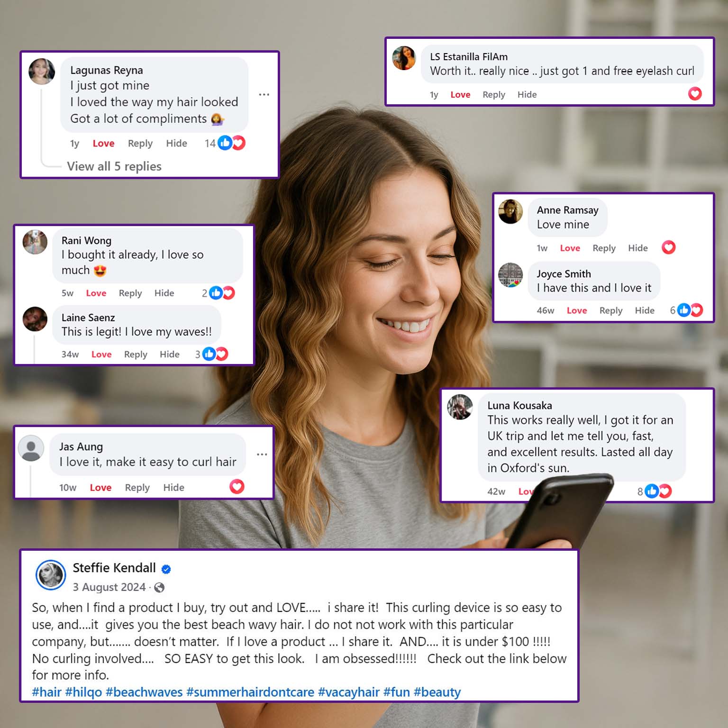Toggle Love on Laine Saenz's comment

[101, 354]
